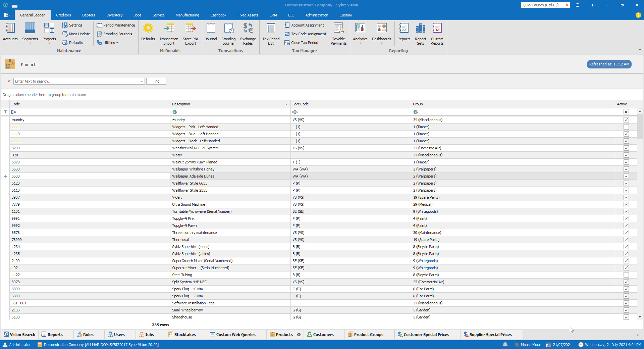Click the Period Maintenance button

[x=116, y=25]
